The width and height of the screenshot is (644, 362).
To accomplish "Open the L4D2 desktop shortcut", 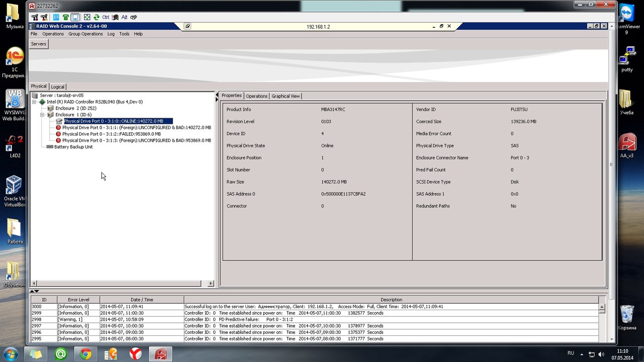I will tap(15, 146).
